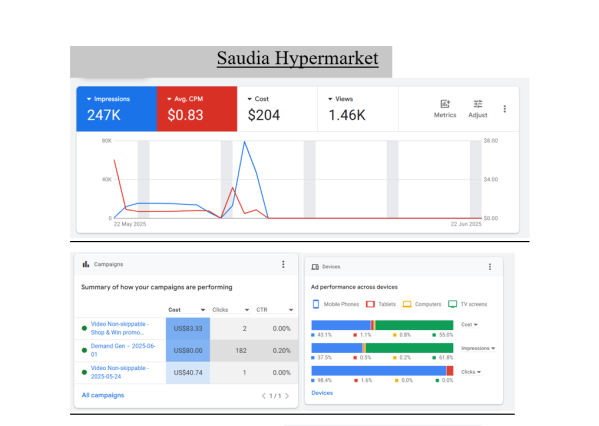Click the Mobile Phones legend icon
599x426 pixels.
(316, 304)
